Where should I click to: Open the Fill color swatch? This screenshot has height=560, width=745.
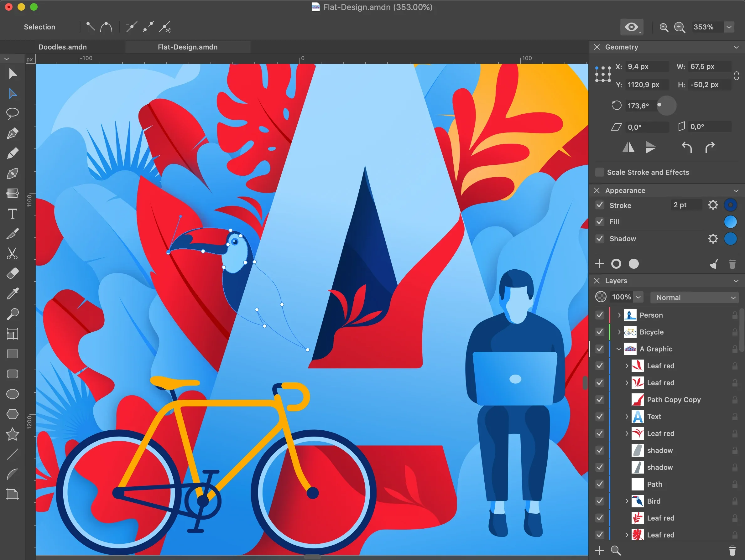(x=730, y=221)
